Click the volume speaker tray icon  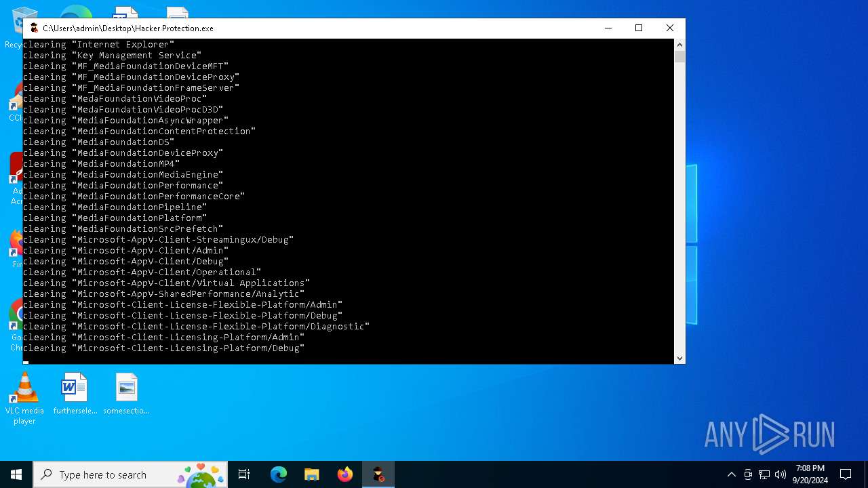(x=780, y=474)
